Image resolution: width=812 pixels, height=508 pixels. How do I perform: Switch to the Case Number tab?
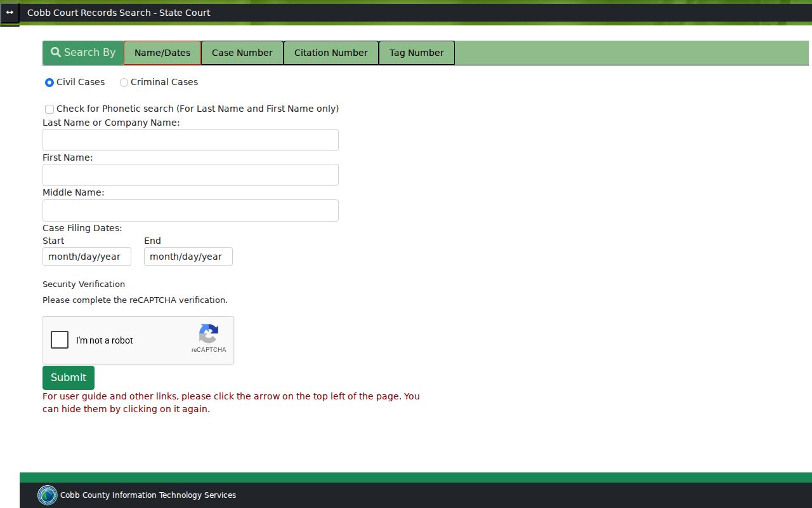click(242, 53)
